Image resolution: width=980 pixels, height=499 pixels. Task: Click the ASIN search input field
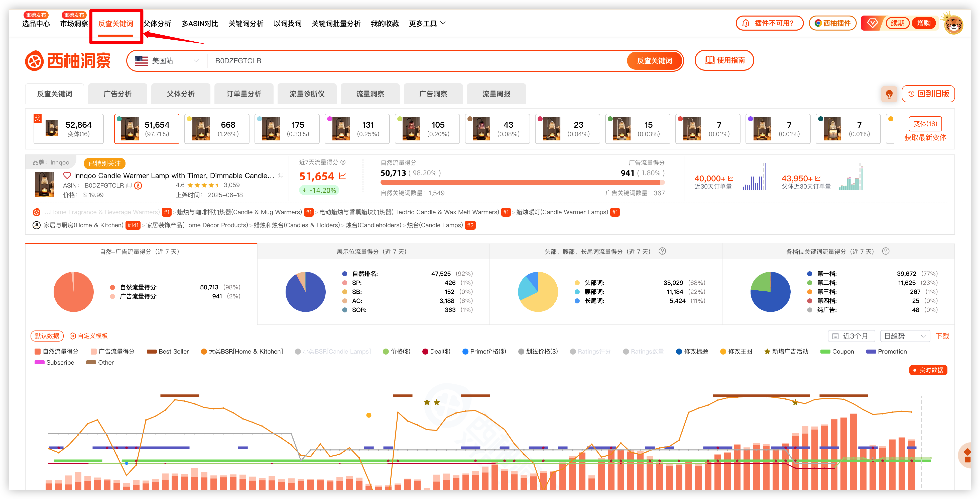point(417,61)
